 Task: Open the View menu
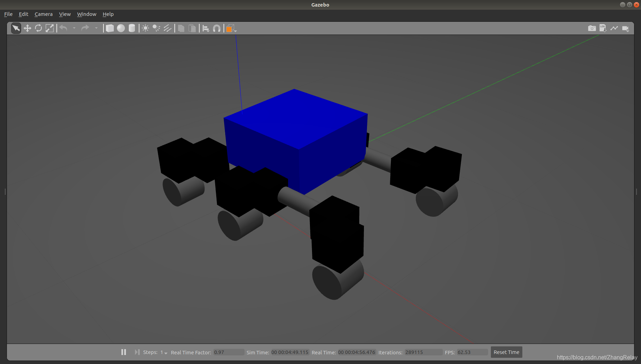click(x=65, y=14)
